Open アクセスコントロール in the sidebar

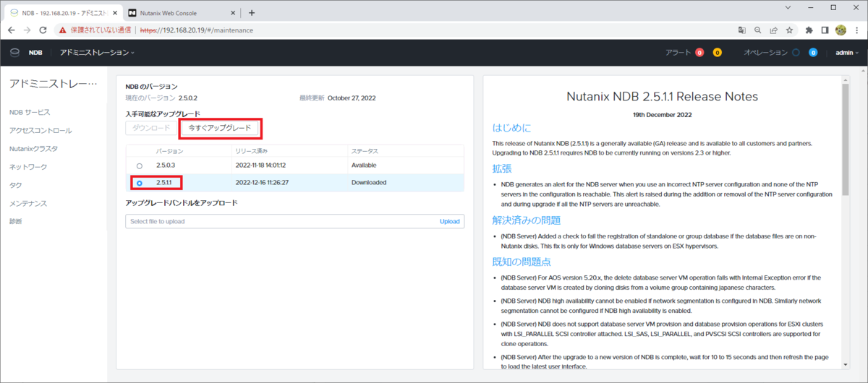tap(41, 131)
